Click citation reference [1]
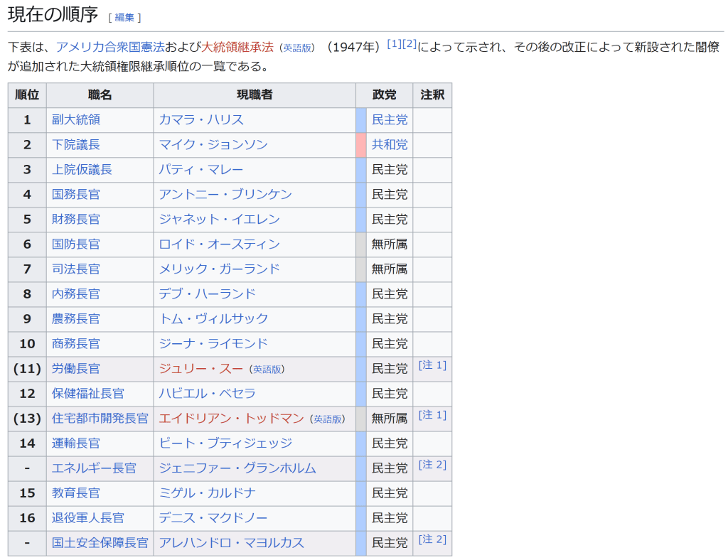This screenshot has width=728, height=560. [394, 44]
